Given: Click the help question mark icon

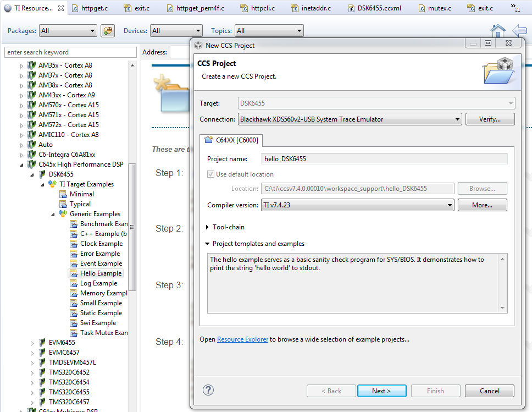Looking at the screenshot, I should click(x=208, y=390).
